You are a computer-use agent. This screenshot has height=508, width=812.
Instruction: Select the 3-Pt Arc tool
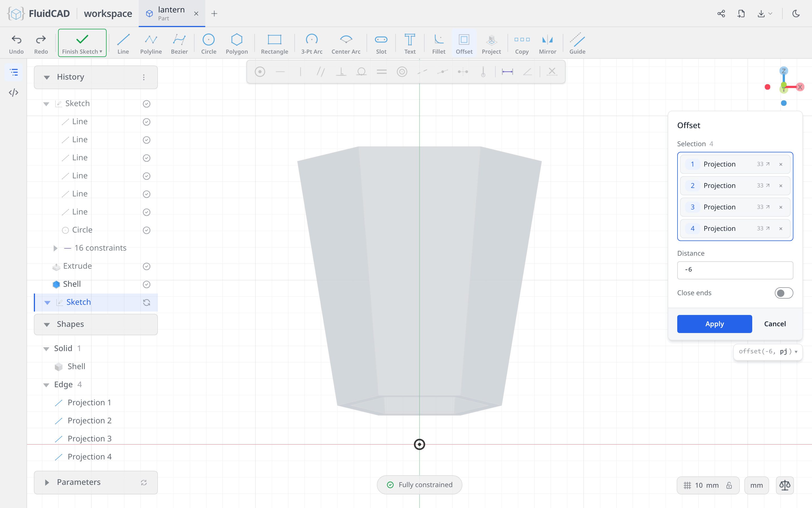click(312, 43)
